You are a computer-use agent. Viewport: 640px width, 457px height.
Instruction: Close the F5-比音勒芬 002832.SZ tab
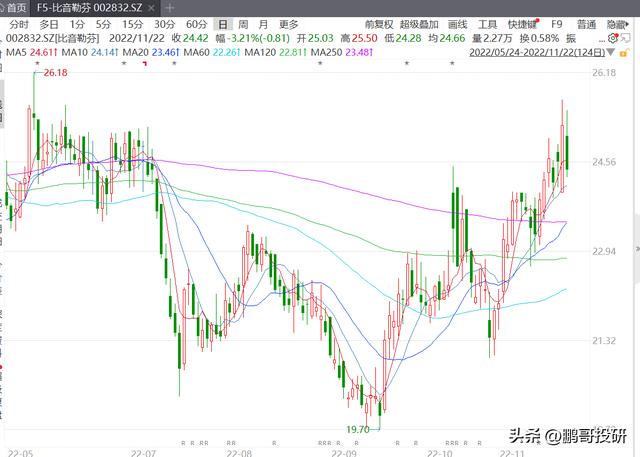151,7
